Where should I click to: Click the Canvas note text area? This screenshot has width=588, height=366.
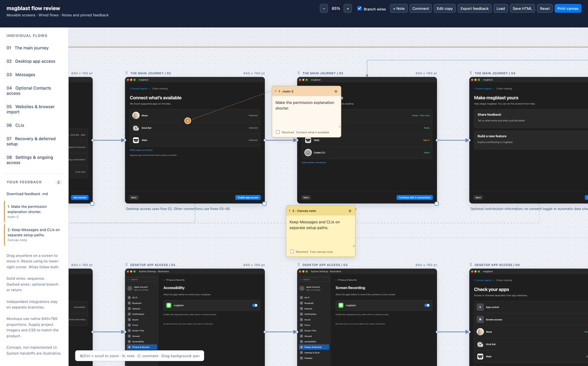click(x=320, y=231)
